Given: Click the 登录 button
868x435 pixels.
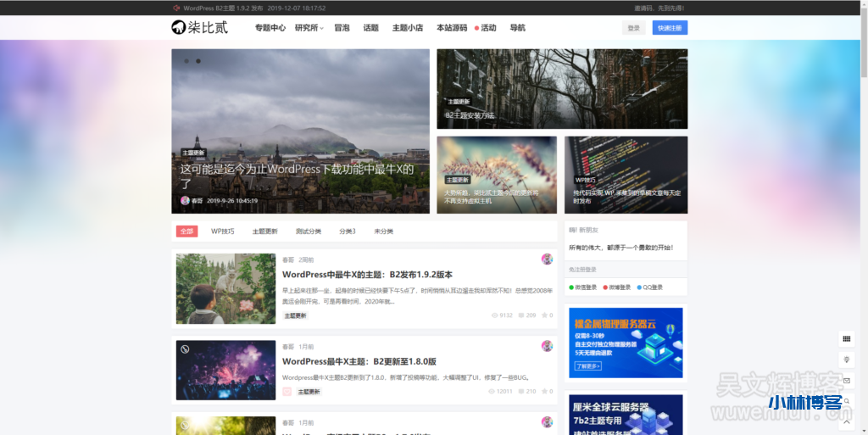Looking at the screenshot, I should (633, 28).
